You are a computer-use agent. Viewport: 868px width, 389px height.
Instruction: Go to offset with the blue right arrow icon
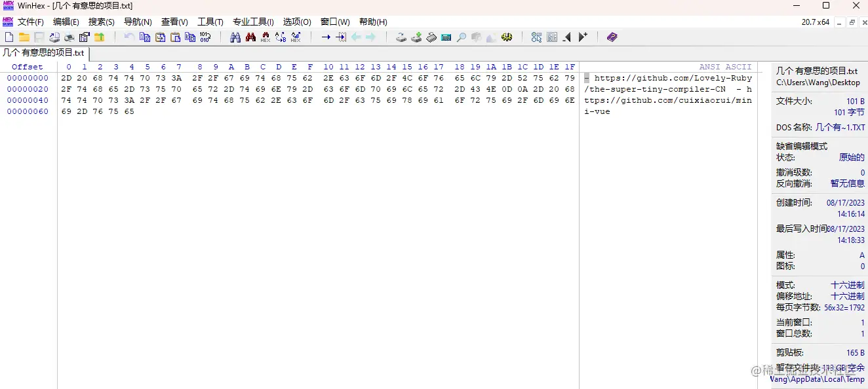coord(326,37)
